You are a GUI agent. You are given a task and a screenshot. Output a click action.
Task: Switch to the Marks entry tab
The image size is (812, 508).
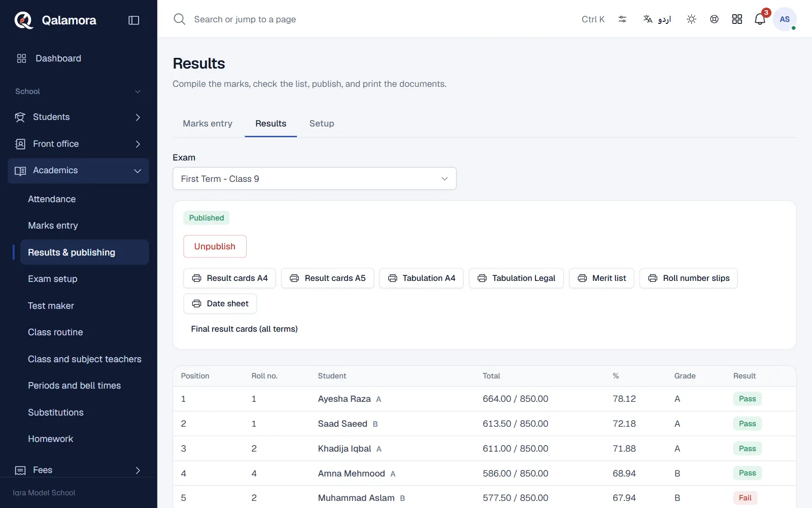[208, 123]
